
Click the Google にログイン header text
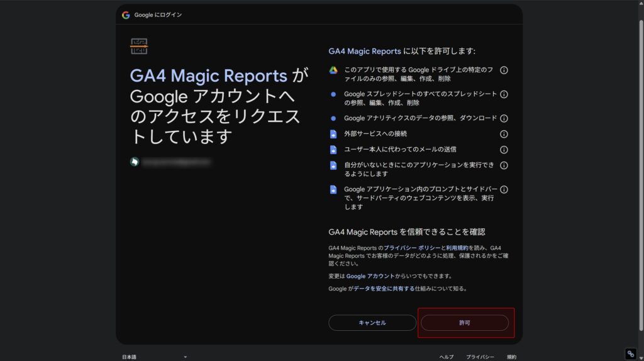tap(158, 15)
